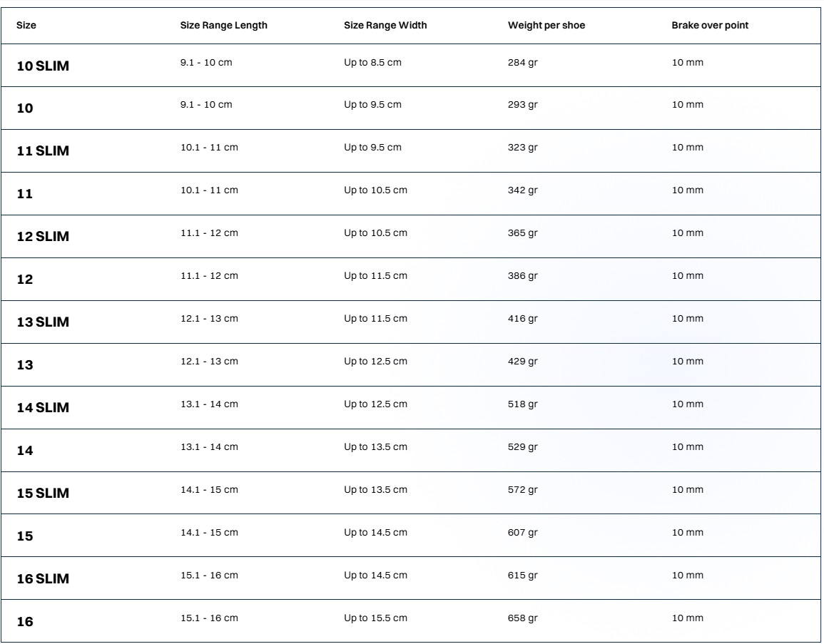Click the '293 gr' weight cell
This screenshot has width=824, height=644.
[x=522, y=105]
